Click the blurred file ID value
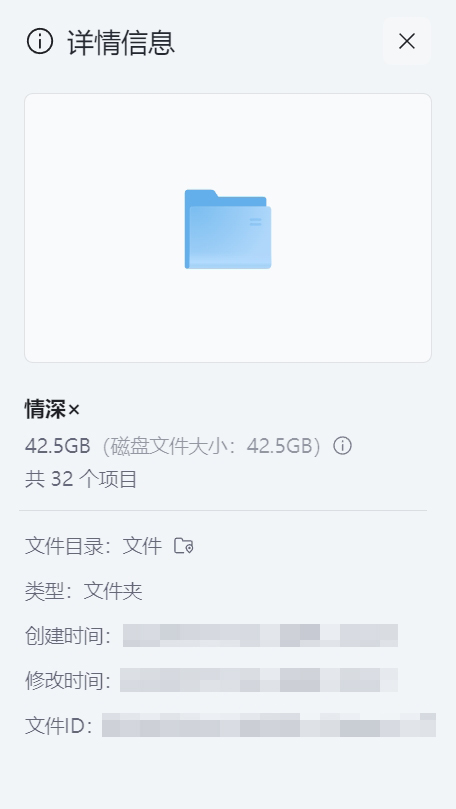The height and width of the screenshot is (809, 456). coord(269,725)
